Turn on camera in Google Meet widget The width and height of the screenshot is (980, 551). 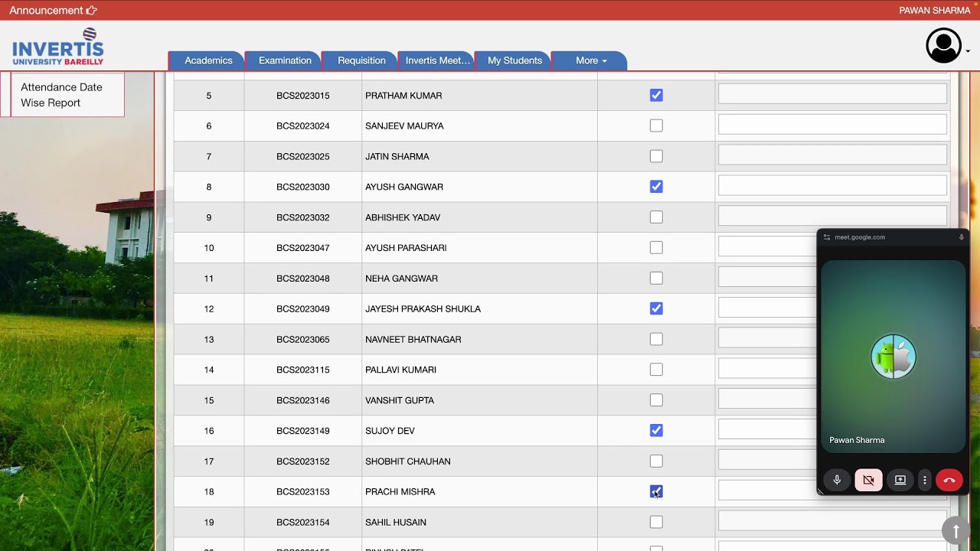[868, 480]
